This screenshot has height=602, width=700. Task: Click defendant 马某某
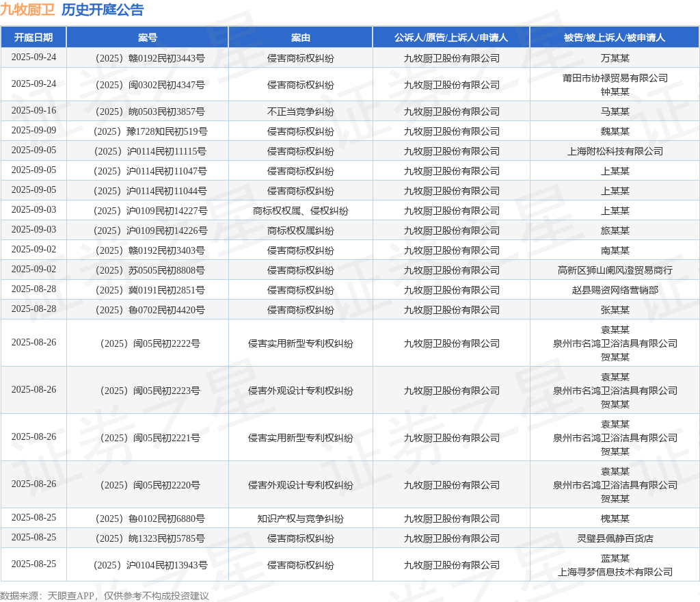615,112
